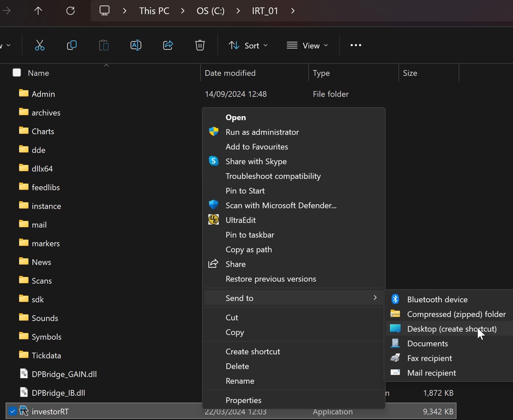Open the Sort dropdown
Viewport: 513px width, 420px height.
pyautogui.click(x=248, y=45)
